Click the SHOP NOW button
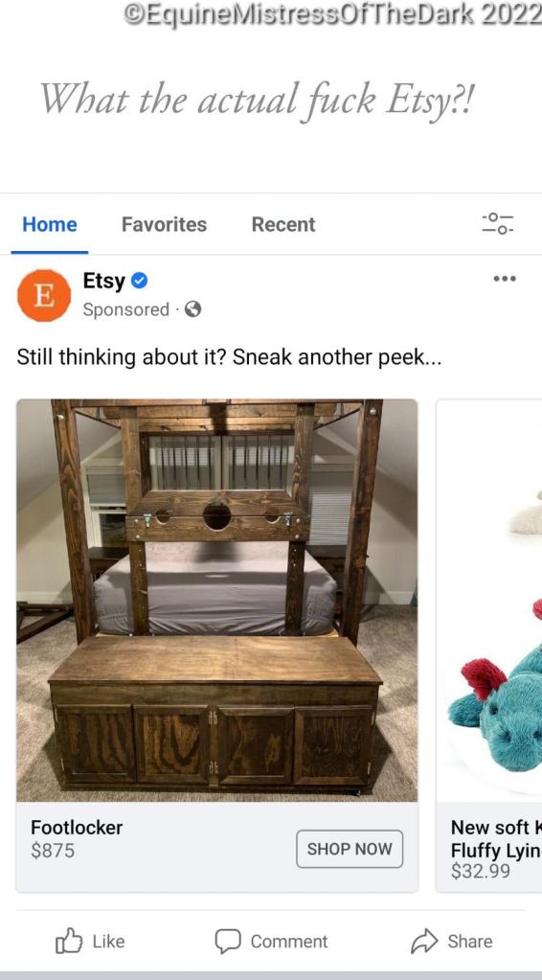542x980 pixels. coord(350,849)
